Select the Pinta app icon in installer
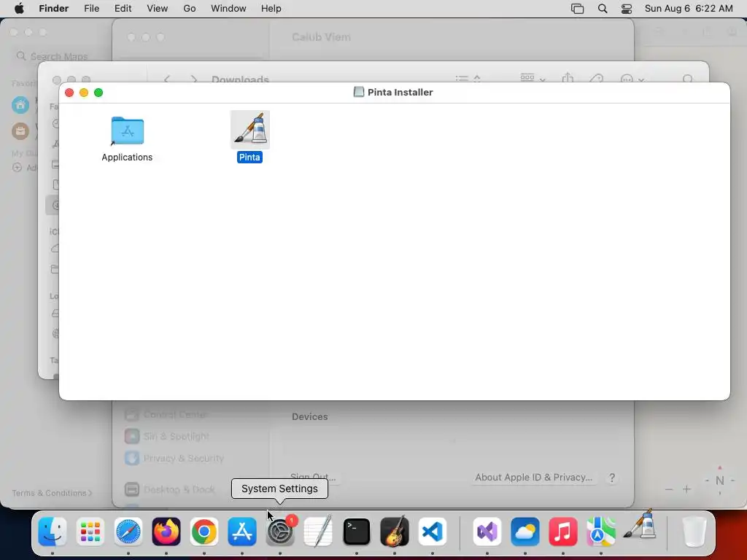Viewport: 747px width, 560px height. (249, 130)
